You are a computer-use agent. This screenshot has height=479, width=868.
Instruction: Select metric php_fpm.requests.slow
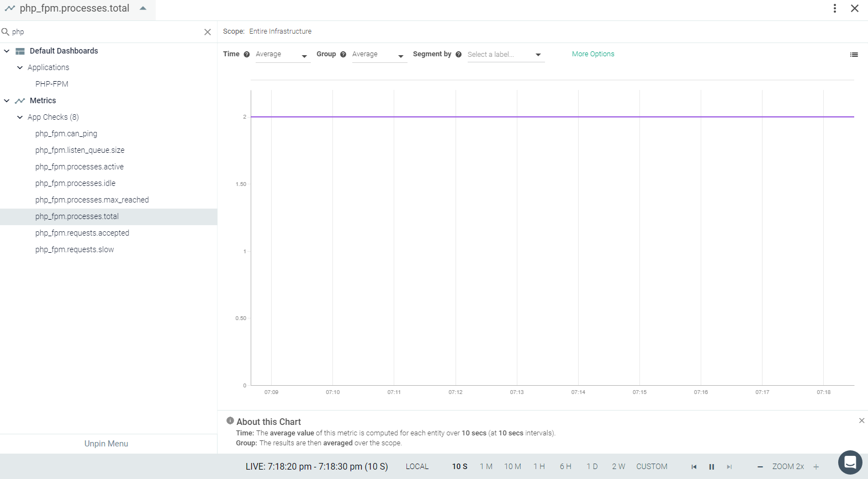[x=75, y=249]
